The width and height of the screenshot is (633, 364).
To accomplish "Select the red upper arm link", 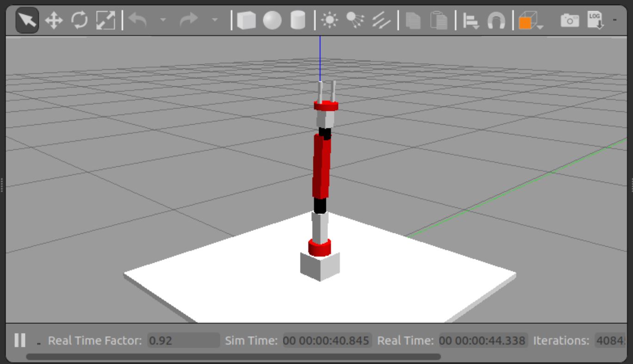I will (x=322, y=166).
